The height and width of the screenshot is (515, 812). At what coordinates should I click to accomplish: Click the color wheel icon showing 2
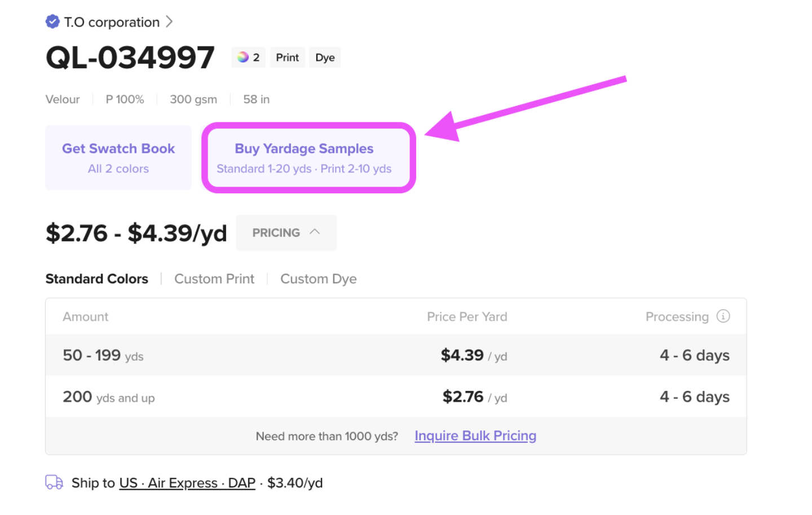pos(243,57)
